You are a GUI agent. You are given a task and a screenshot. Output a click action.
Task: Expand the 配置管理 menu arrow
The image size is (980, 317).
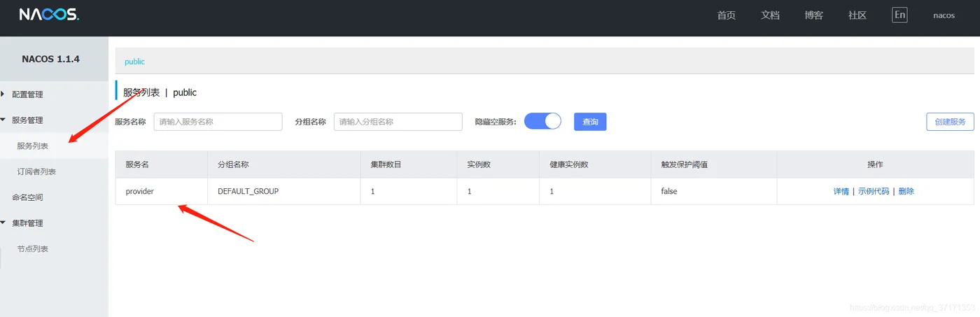pos(3,94)
